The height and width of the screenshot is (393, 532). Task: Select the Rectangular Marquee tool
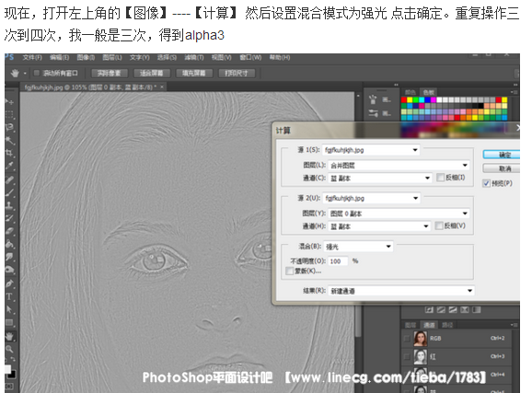click(x=9, y=114)
